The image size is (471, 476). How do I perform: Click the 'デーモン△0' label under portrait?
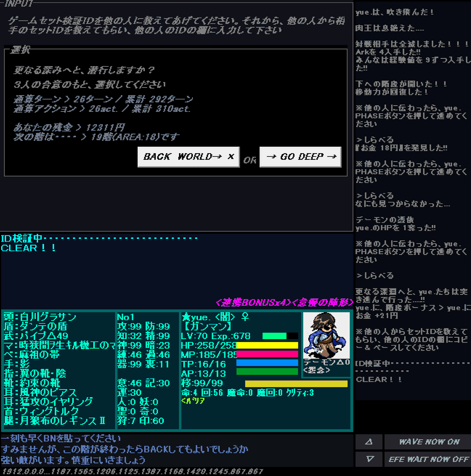coord(327,363)
